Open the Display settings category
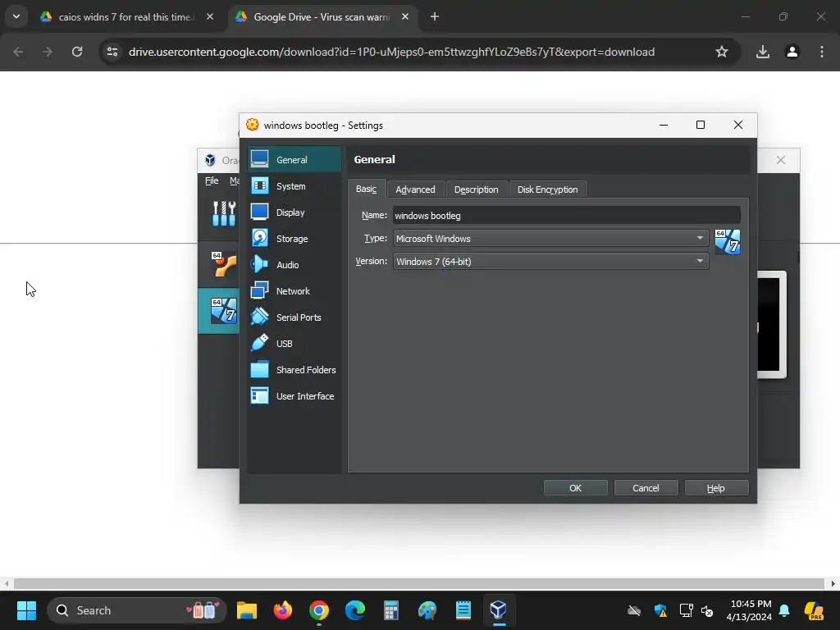This screenshot has height=630, width=840. 294,212
